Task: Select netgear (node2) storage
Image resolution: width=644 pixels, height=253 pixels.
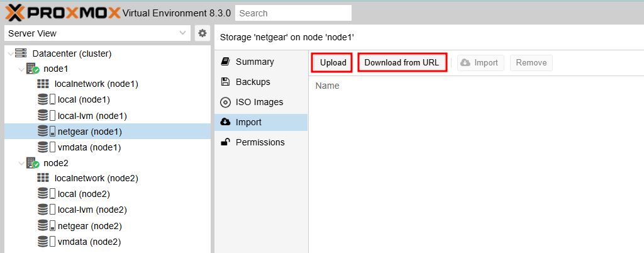Action: pos(90,225)
